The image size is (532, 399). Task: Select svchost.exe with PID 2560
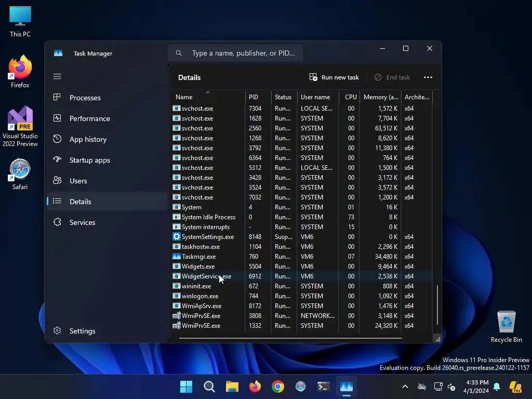tap(302, 128)
